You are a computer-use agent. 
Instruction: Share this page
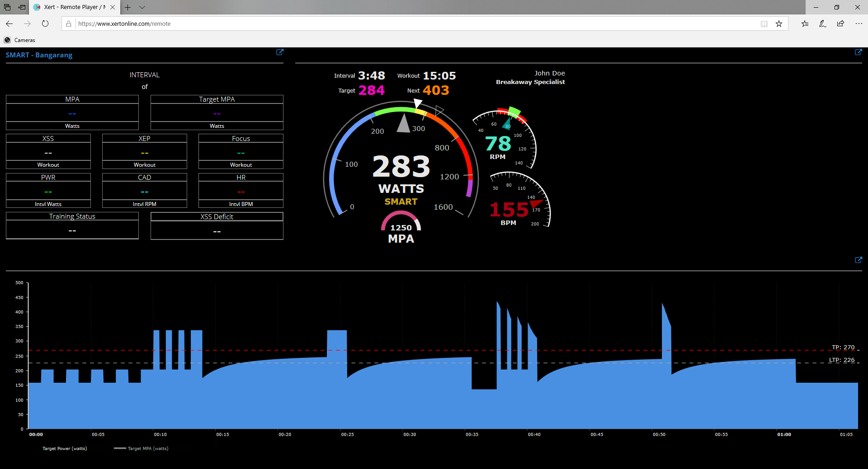840,24
